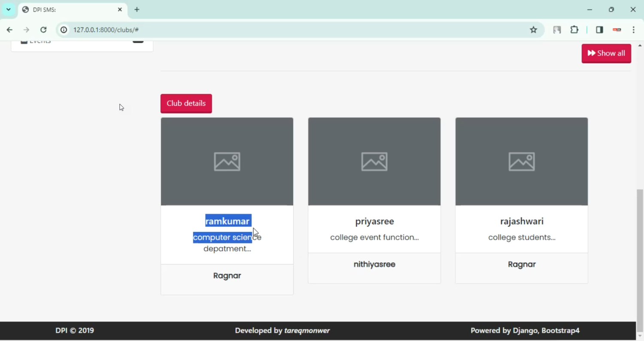View site information for the address bar
Screen dimensions: 644x341
(64, 30)
